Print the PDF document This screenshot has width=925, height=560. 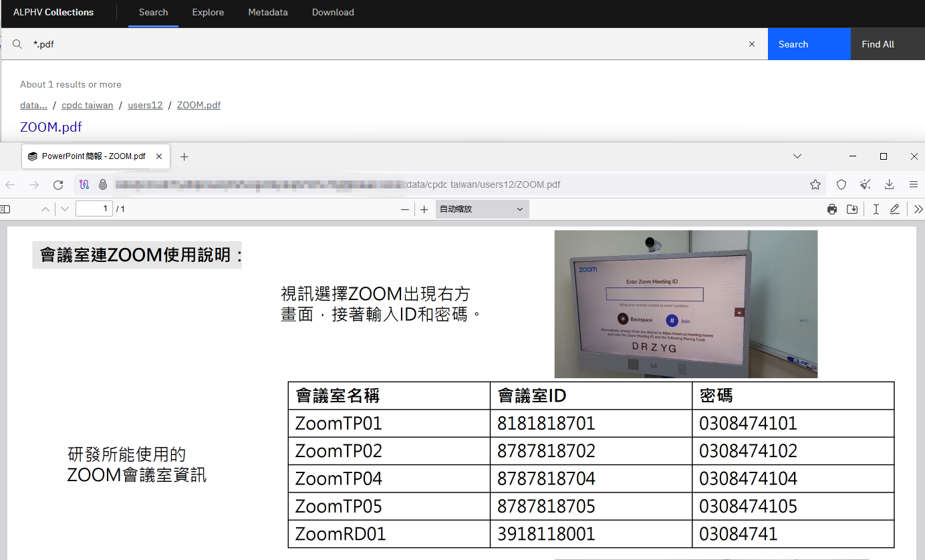click(x=832, y=209)
